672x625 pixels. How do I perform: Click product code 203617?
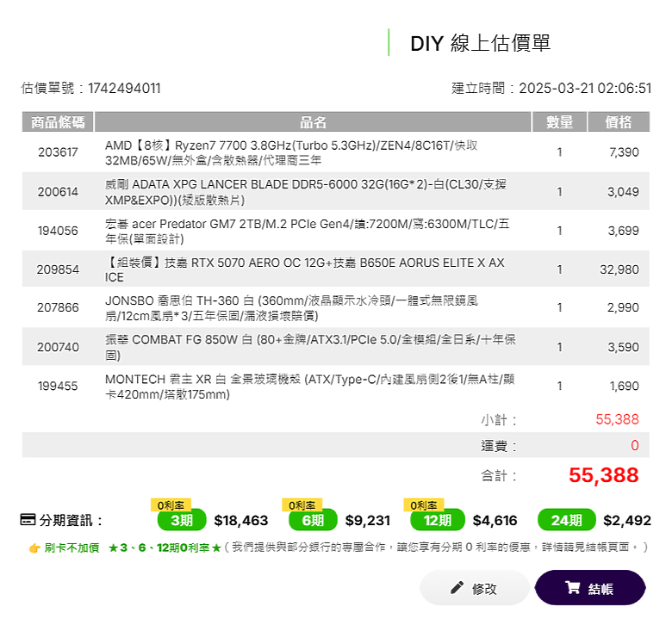tap(58, 152)
